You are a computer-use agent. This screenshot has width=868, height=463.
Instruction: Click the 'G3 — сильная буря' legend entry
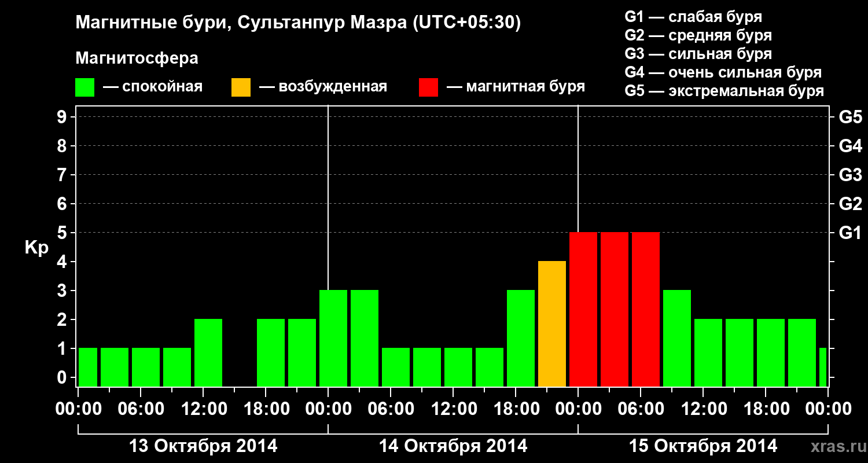click(698, 54)
